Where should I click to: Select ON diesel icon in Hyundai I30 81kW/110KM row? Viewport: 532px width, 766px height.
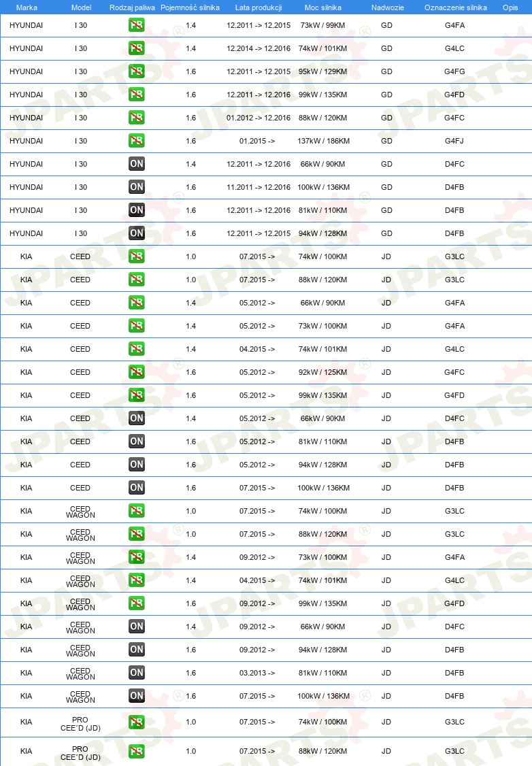[x=136, y=210]
